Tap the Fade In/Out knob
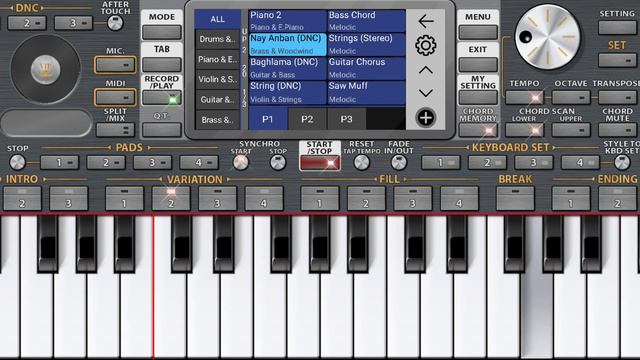Viewport: 640px width, 360px height. (x=399, y=163)
